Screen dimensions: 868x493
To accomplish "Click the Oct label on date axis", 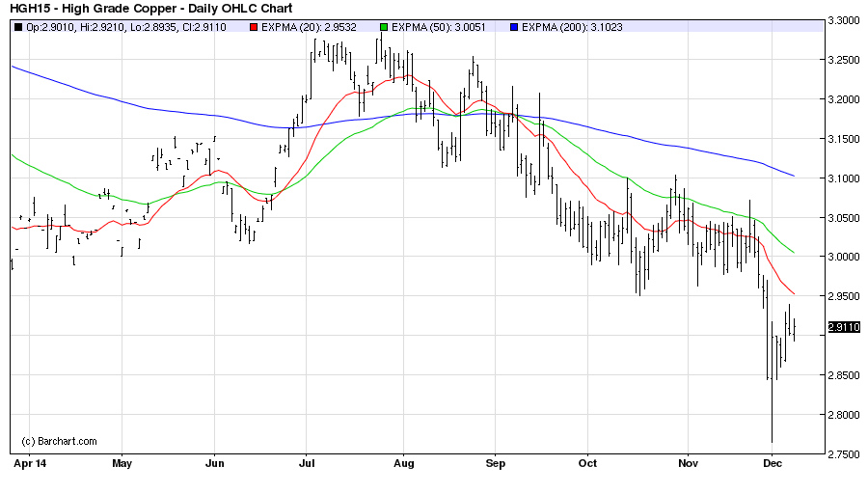I will [x=588, y=462].
